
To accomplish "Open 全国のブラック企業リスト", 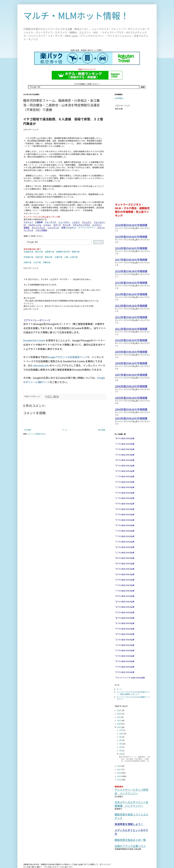I will [x=130, y=846].
